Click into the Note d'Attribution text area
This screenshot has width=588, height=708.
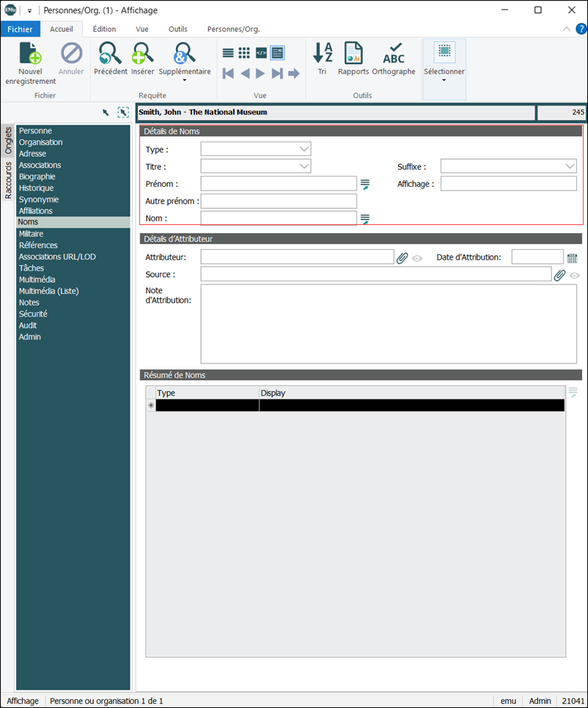tap(389, 324)
